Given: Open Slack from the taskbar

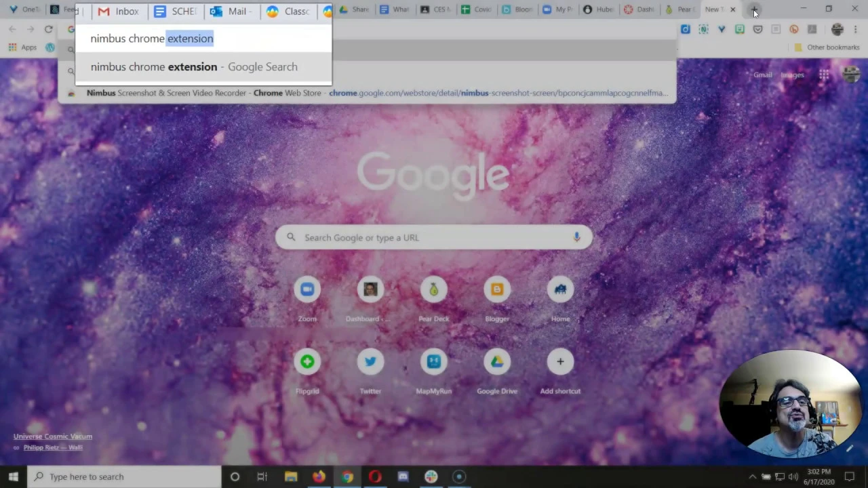Looking at the screenshot, I should (431, 476).
